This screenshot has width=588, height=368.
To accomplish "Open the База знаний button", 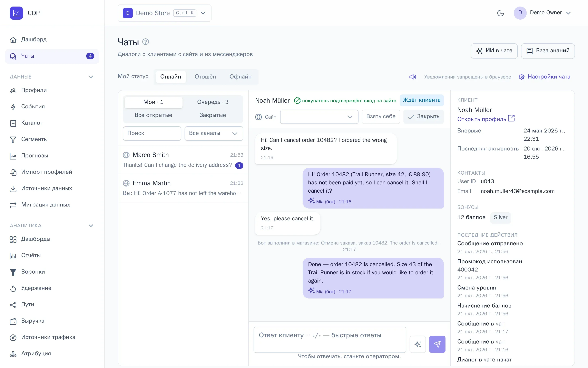I will (548, 51).
